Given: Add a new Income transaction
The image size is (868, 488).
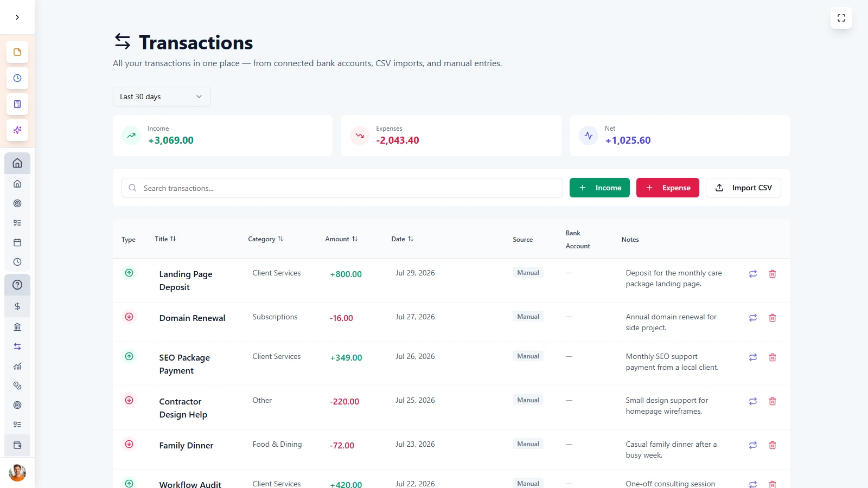Looking at the screenshot, I should coord(599,188).
